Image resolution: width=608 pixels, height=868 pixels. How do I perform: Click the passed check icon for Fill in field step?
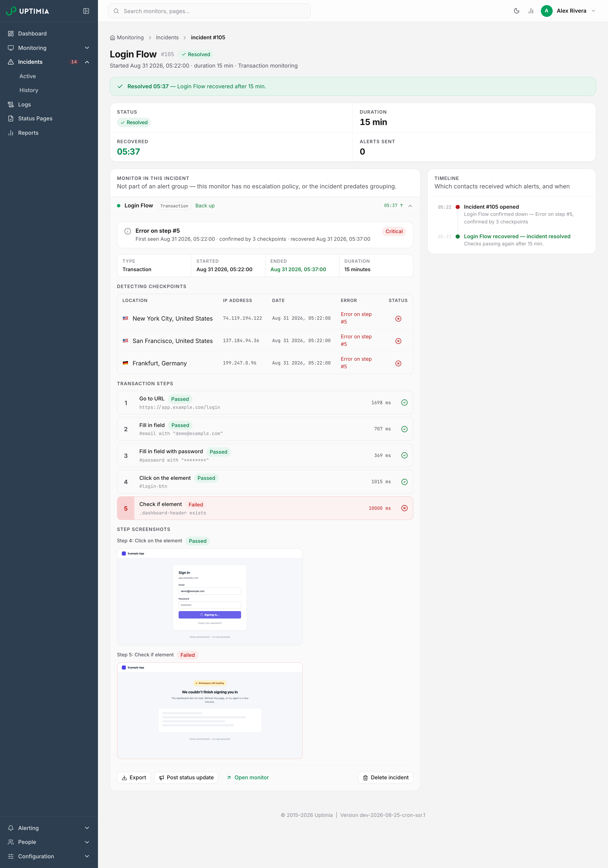coord(404,429)
